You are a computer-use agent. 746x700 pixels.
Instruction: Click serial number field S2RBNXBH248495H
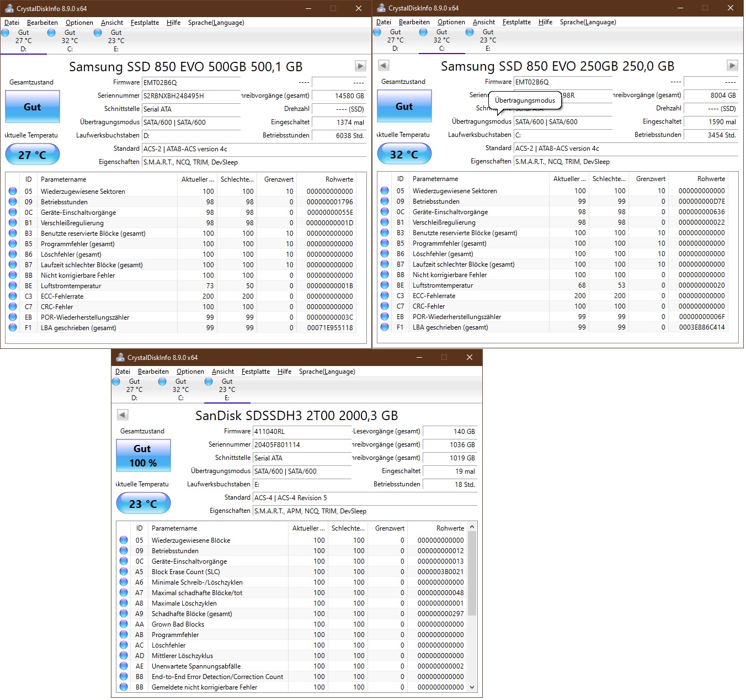point(191,96)
